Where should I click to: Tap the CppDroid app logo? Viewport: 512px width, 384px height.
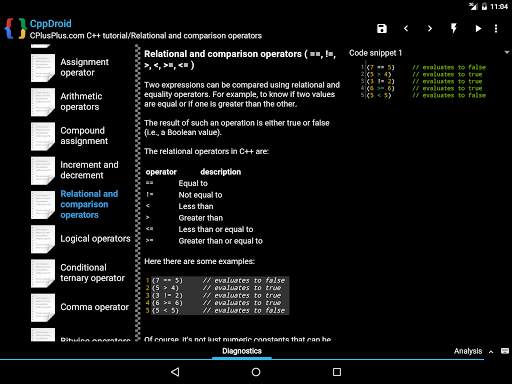(15, 29)
